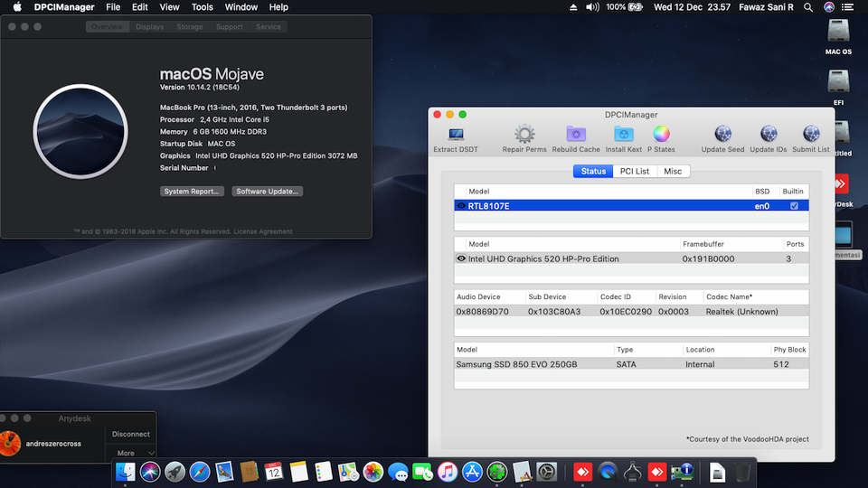
Task: Click the Extract DSDT toolbar icon
Action: [x=456, y=136]
